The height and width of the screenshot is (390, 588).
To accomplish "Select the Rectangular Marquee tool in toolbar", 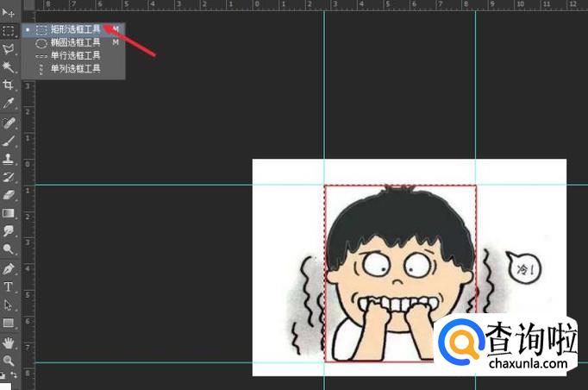I will point(9,30).
